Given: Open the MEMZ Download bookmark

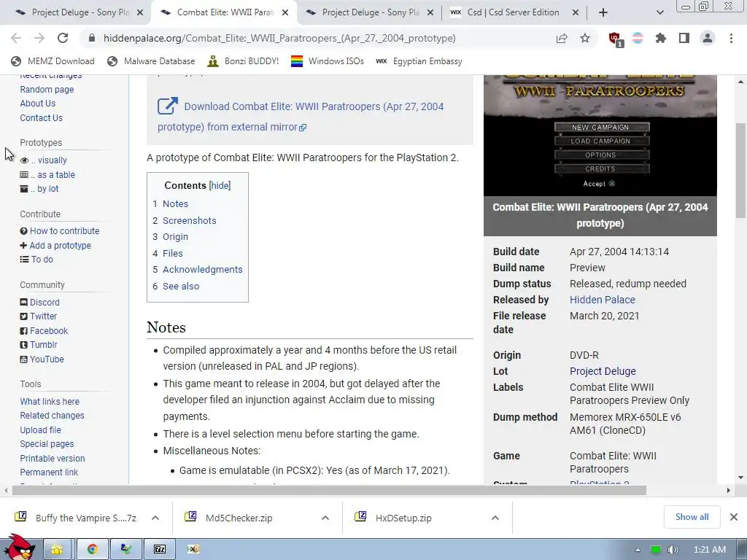Looking at the screenshot, I should [x=53, y=61].
